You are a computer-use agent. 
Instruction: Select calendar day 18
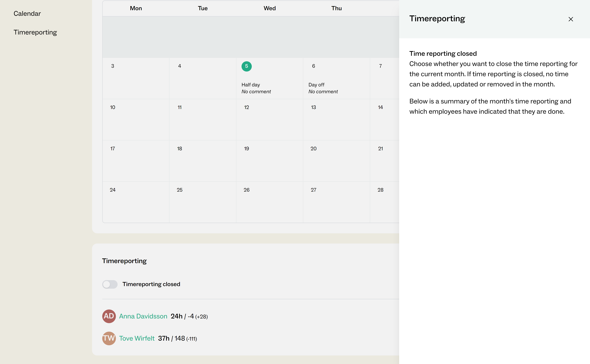[179, 149]
